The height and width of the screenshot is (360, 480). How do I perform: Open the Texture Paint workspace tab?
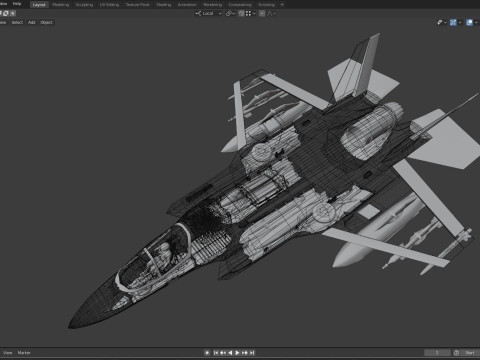pyautogui.click(x=137, y=5)
